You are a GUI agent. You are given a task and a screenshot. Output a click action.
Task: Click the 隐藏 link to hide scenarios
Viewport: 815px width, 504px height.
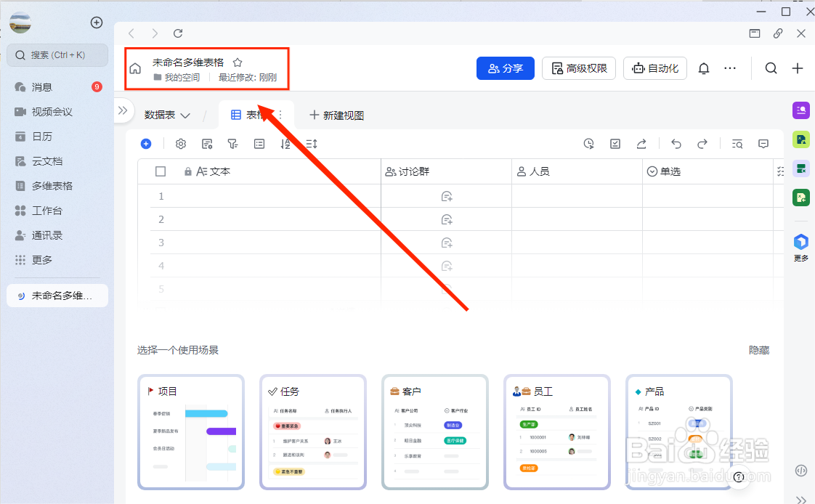point(758,350)
